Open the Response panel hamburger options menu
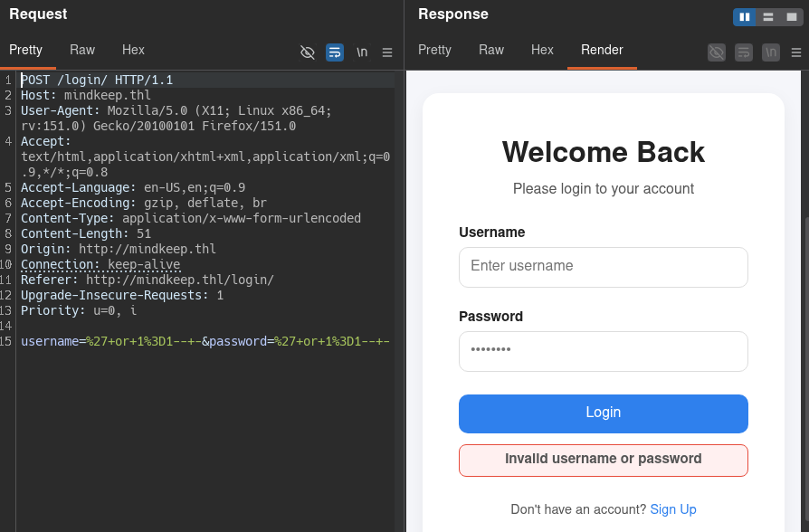The height and width of the screenshot is (532, 809). 796,52
